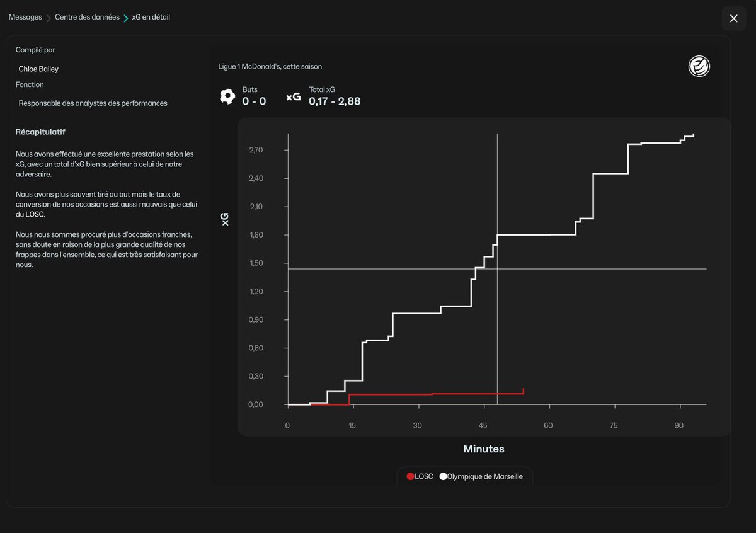Viewport: 756px width, 533px height.
Task: Click the Olympique de Marseille legend label
Action: click(485, 477)
